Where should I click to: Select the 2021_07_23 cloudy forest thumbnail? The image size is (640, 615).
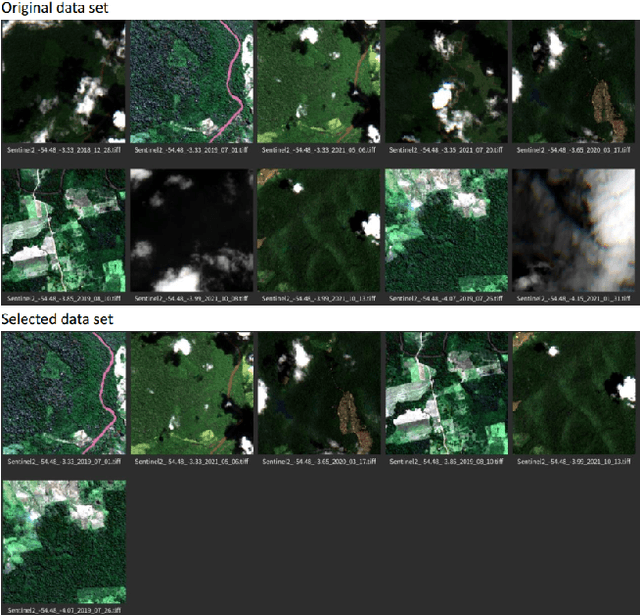tap(446, 82)
